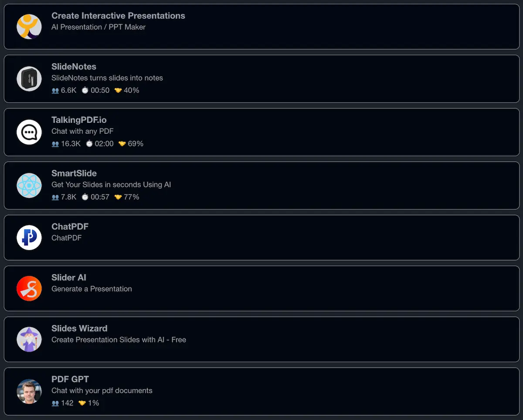Image resolution: width=523 pixels, height=420 pixels.
Task: Open the Create Interactive Presentations title link
Action: tap(118, 16)
